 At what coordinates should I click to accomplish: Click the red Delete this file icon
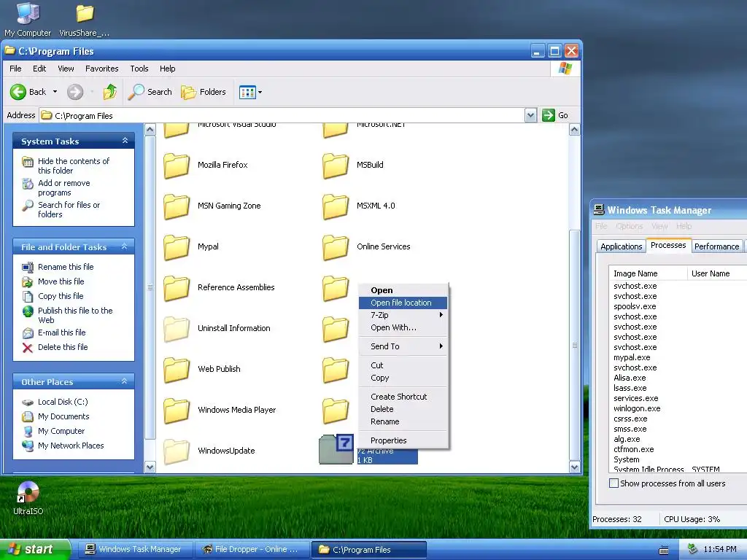click(x=28, y=348)
